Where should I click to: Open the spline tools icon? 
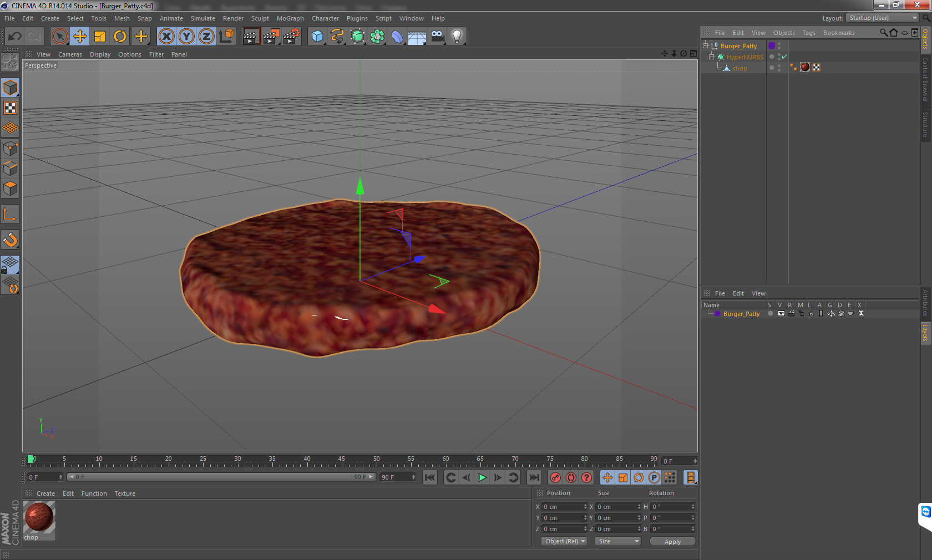coord(337,37)
